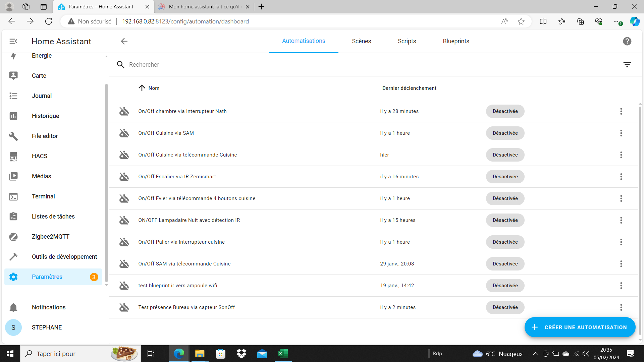Open overflow menu for On/Off Cuisine via SAM
This screenshot has width=644, height=362.
coord(621,133)
